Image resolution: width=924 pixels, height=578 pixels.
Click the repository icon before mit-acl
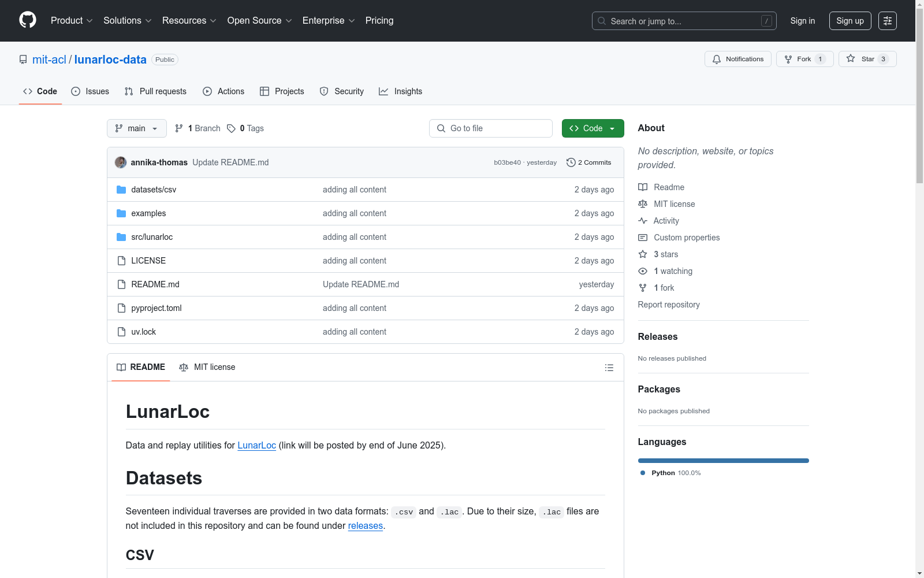coord(23,60)
